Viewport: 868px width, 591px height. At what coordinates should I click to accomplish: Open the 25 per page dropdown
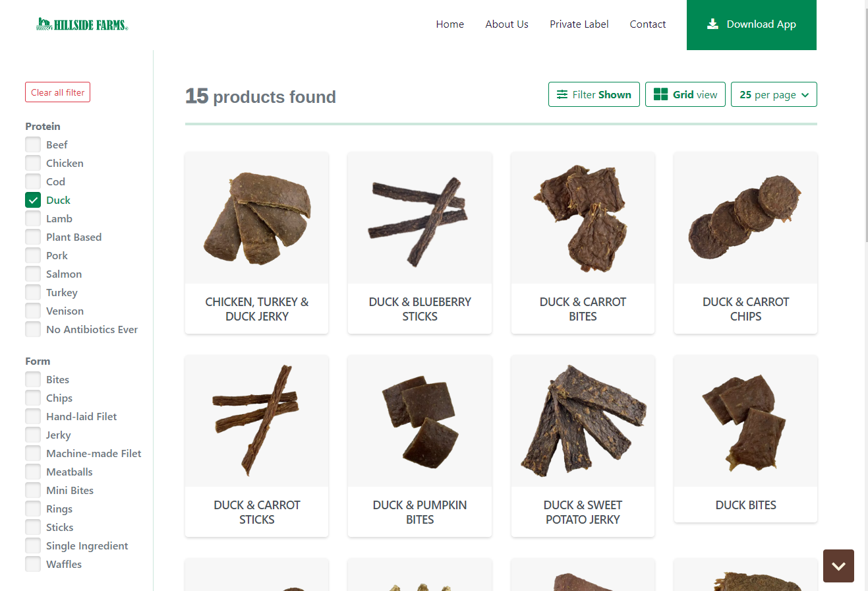coord(774,94)
